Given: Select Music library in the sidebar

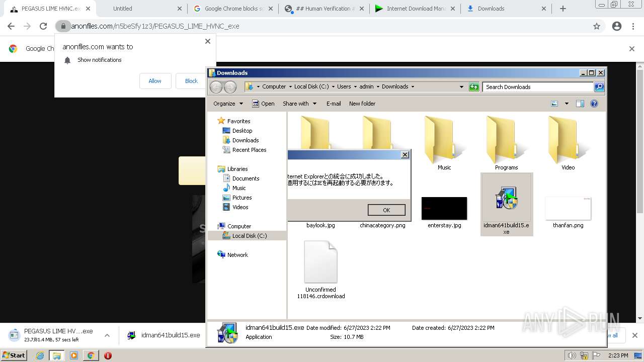Looking at the screenshot, I should pyautogui.click(x=239, y=188).
